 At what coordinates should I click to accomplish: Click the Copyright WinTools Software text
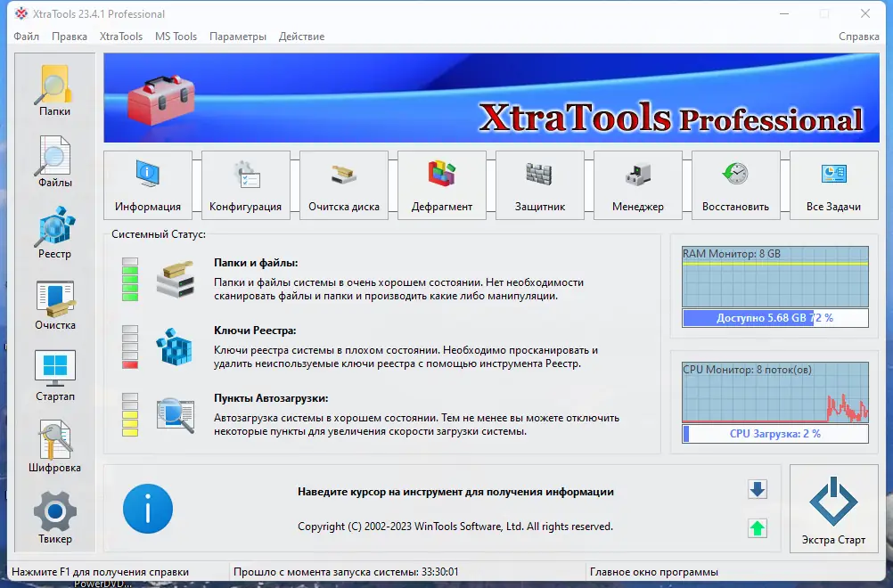[455, 527]
